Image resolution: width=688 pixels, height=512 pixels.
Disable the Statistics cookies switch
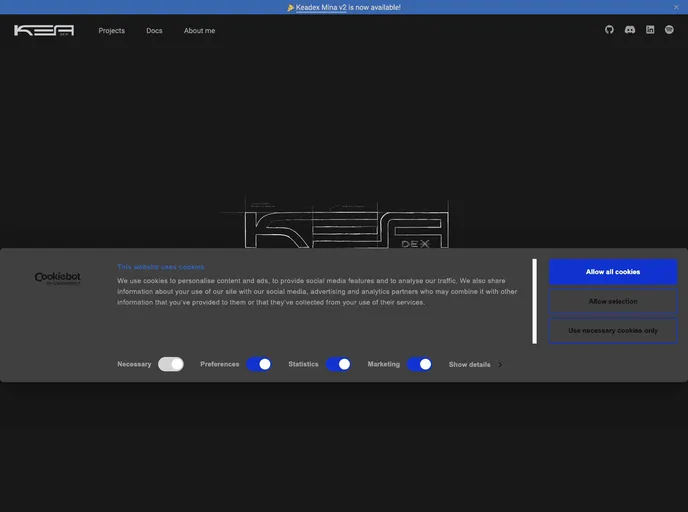click(x=338, y=364)
